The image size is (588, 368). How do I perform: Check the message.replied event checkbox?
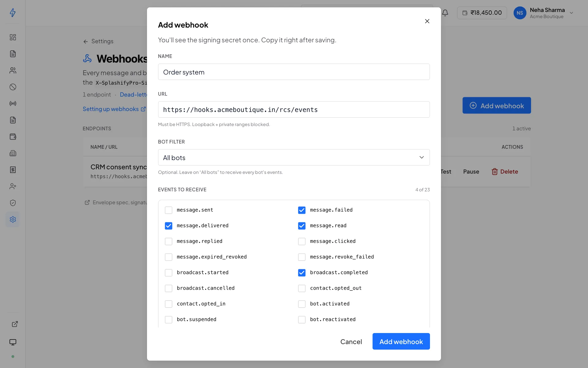pos(168,241)
